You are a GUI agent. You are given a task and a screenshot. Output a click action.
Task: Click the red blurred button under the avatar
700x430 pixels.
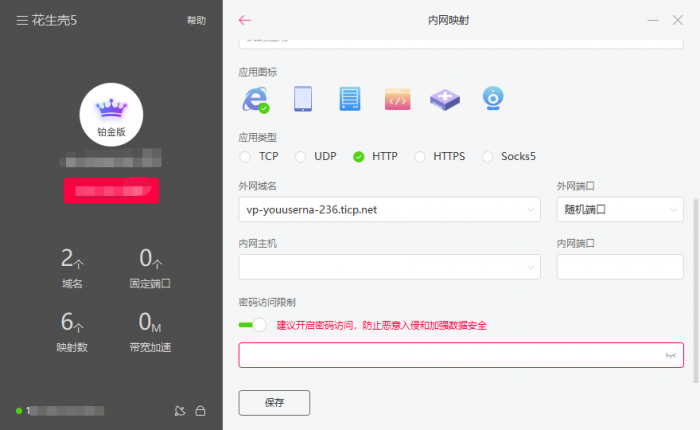111,190
